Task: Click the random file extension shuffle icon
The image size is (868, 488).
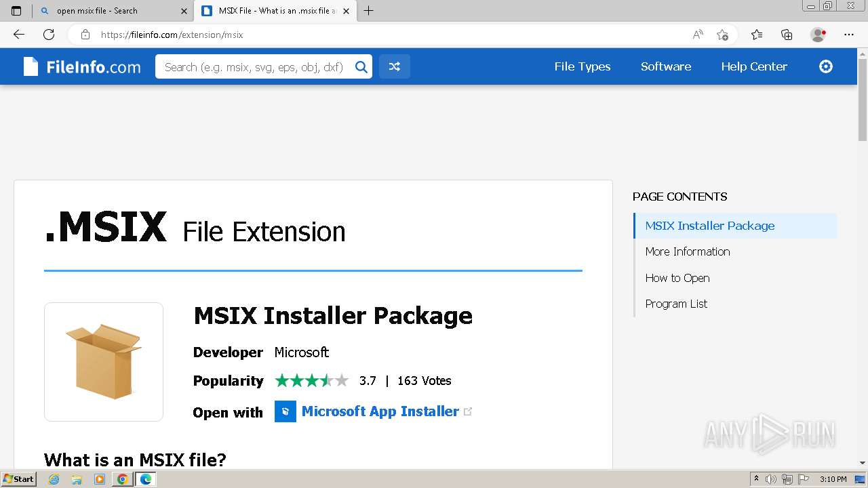Action: pyautogui.click(x=394, y=66)
